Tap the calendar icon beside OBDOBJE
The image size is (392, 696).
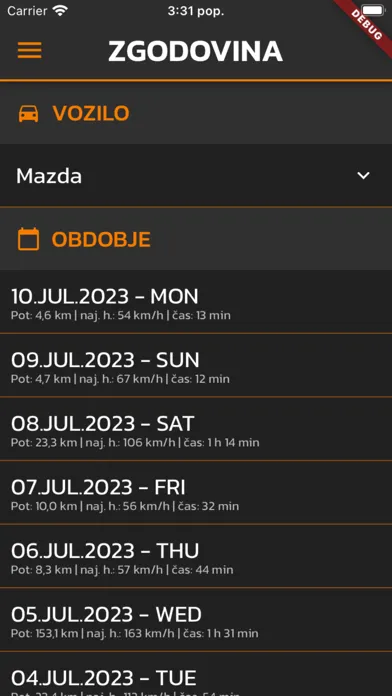(28, 239)
